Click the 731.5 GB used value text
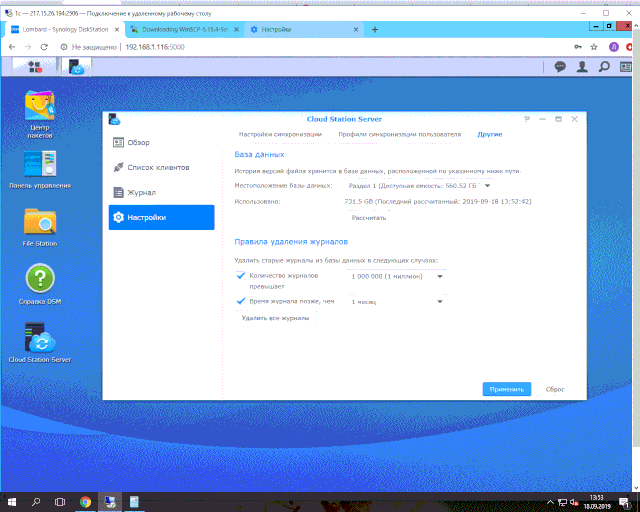 pyautogui.click(x=359, y=202)
